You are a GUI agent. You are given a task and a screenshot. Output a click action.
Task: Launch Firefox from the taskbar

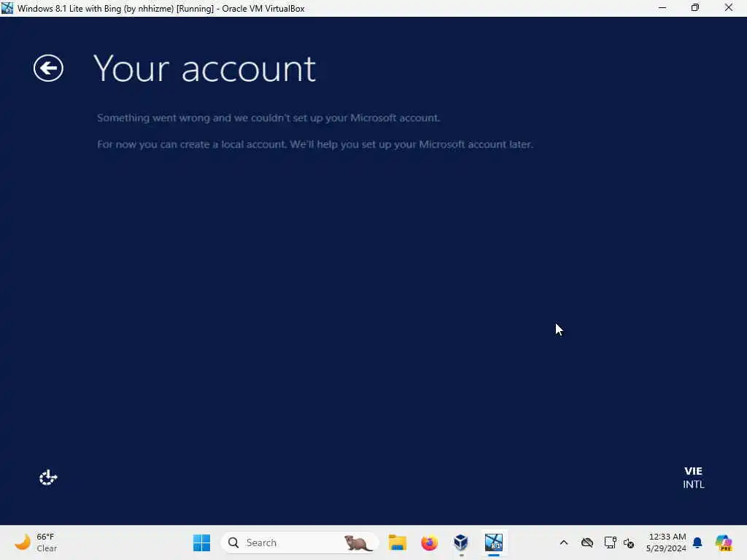429,542
